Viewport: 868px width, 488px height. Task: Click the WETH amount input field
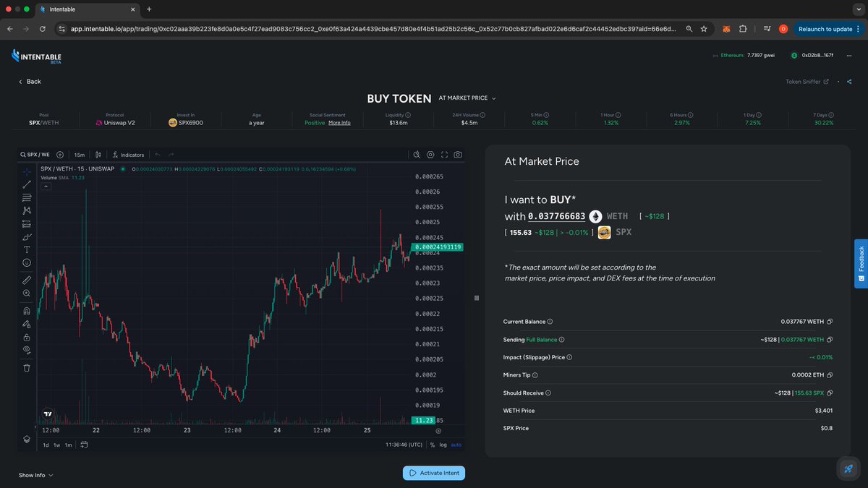pos(556,216)
